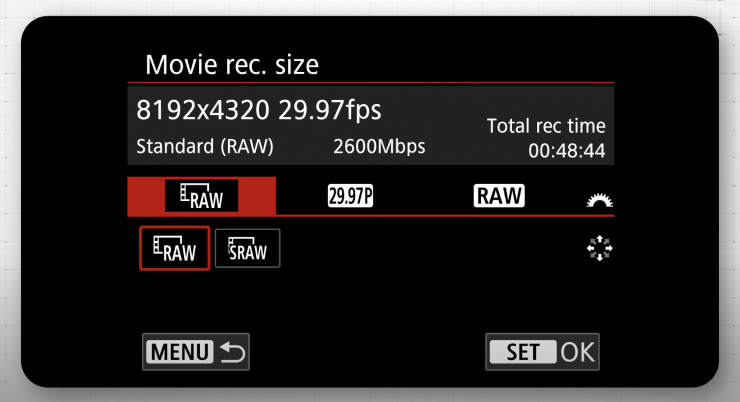Select the RAW image size tab

click(x=201, y=197)
